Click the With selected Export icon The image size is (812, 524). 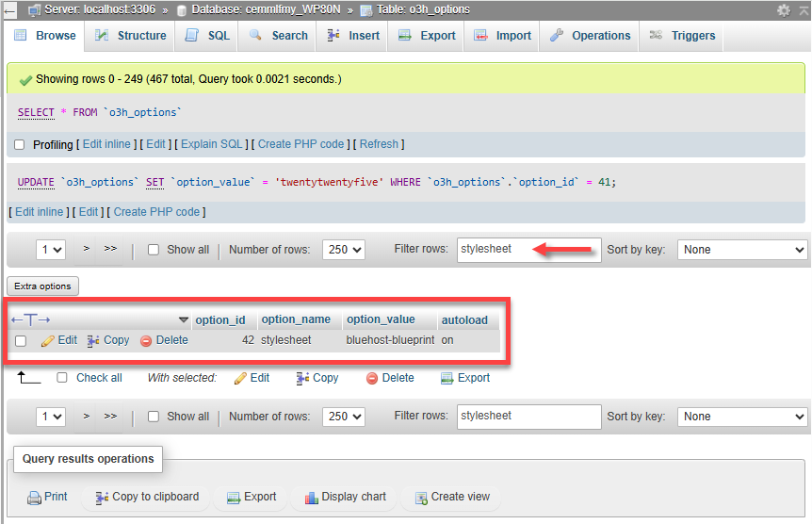pos(447,378)
